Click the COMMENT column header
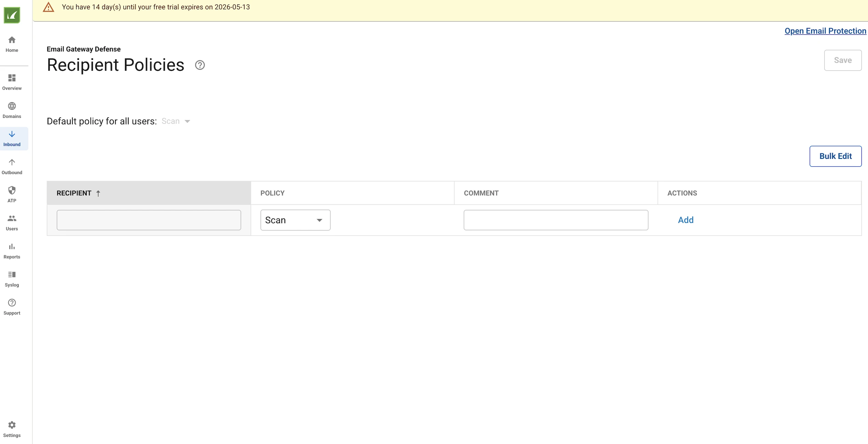Screen dimensions: 868x444 (x=556, y=193)
